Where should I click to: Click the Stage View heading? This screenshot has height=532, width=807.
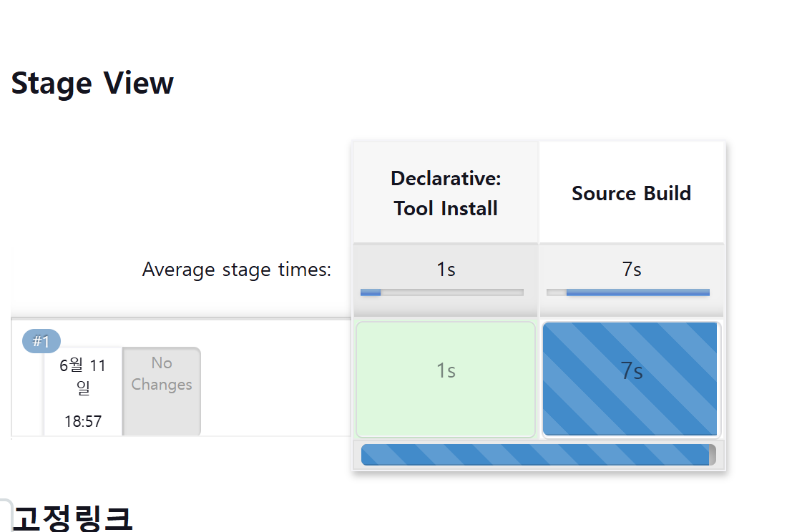(92, 83)
